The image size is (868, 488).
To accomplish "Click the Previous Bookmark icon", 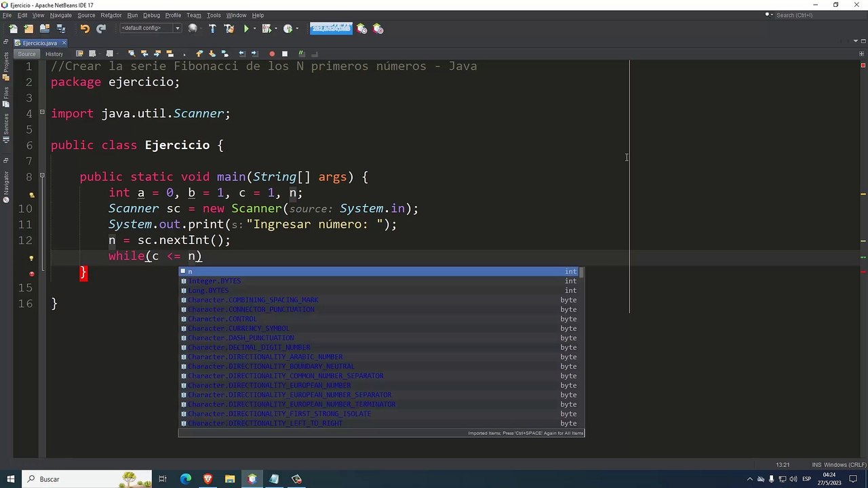I will (199, 54).
